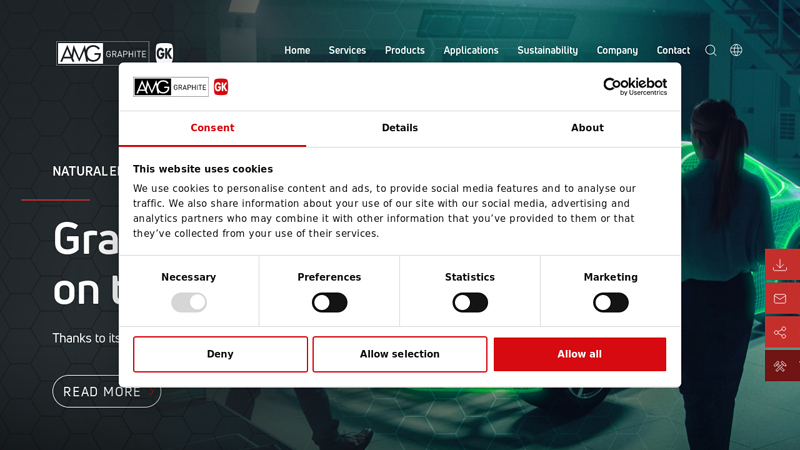Turn on the Statistics cookie toggle
The width and height of the screenshot is (800, 450).
(470, 302)
